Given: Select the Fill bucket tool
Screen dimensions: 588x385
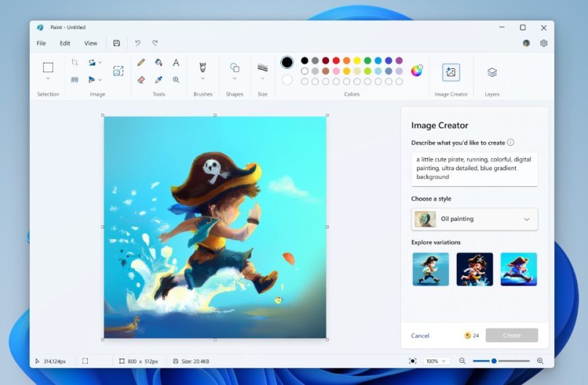Looking at the screenshot, I should tap(158, 62).
